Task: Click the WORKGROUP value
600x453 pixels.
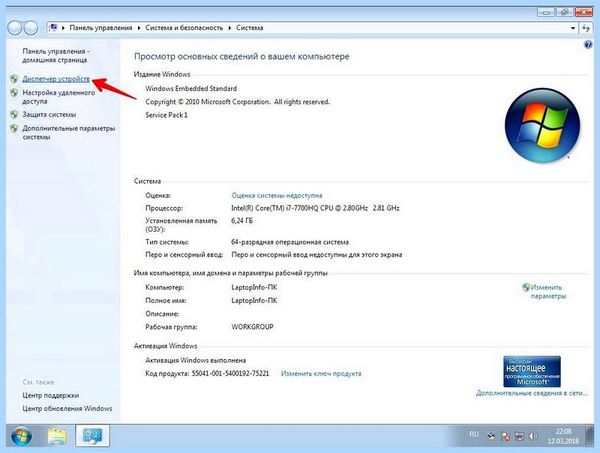Action: tap(253, 327)
